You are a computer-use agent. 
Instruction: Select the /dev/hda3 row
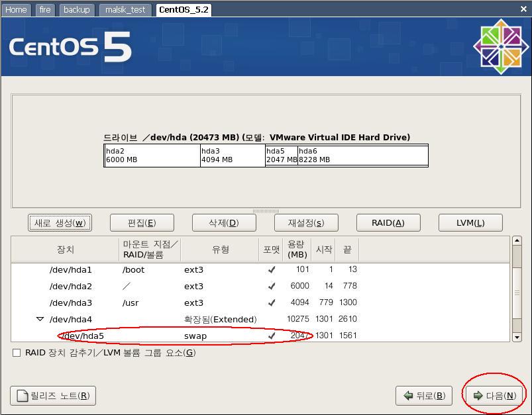tap(260, 302)
